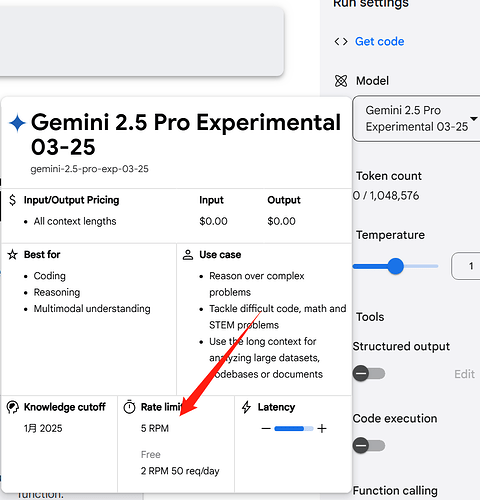Screen dimensions: 480x500
Task: Click the dollar sign pricing icon
Action: point(12,200)
